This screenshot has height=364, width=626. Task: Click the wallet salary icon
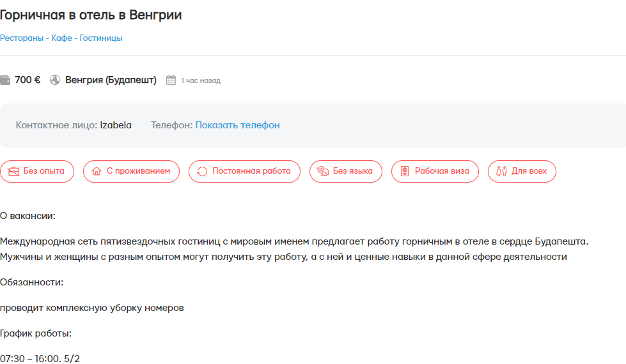click(5, 80)
